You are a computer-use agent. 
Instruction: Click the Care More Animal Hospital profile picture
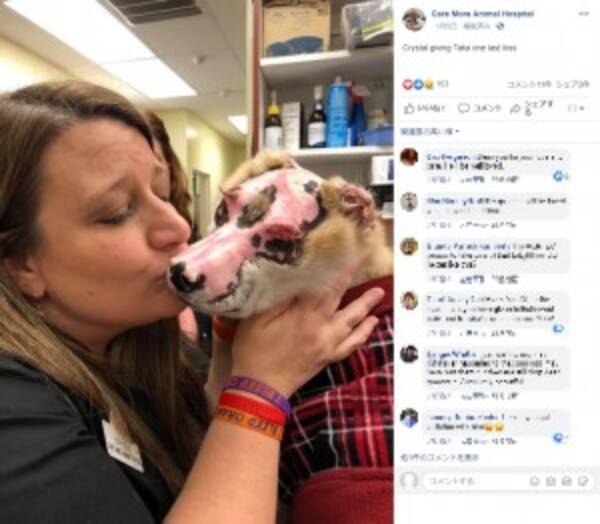414,19
